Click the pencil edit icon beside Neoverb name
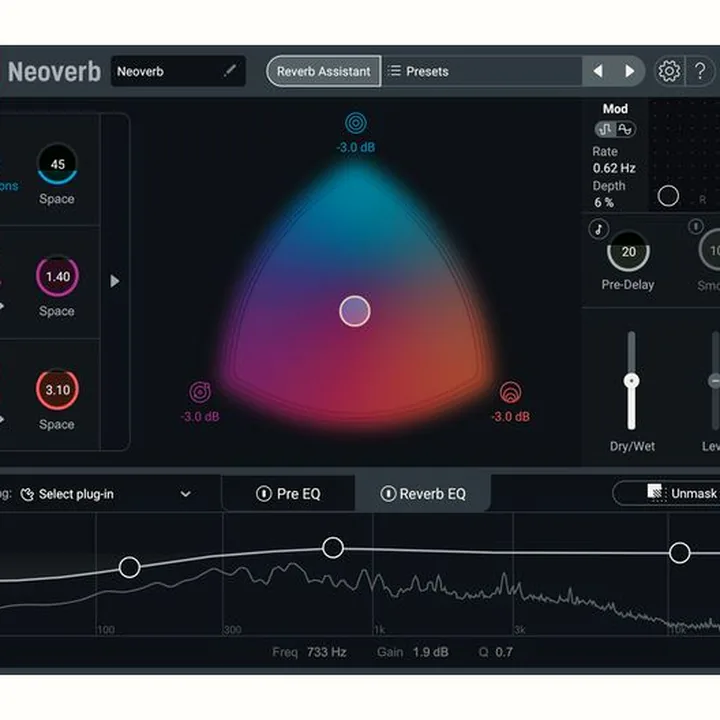Screen dimensions: 720x720 coord(230,71)
